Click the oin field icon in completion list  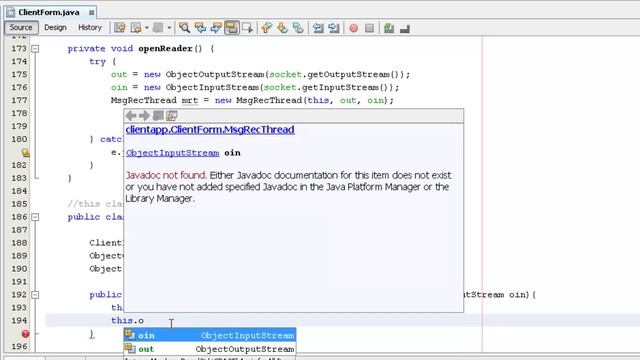(x=130, y=335)
